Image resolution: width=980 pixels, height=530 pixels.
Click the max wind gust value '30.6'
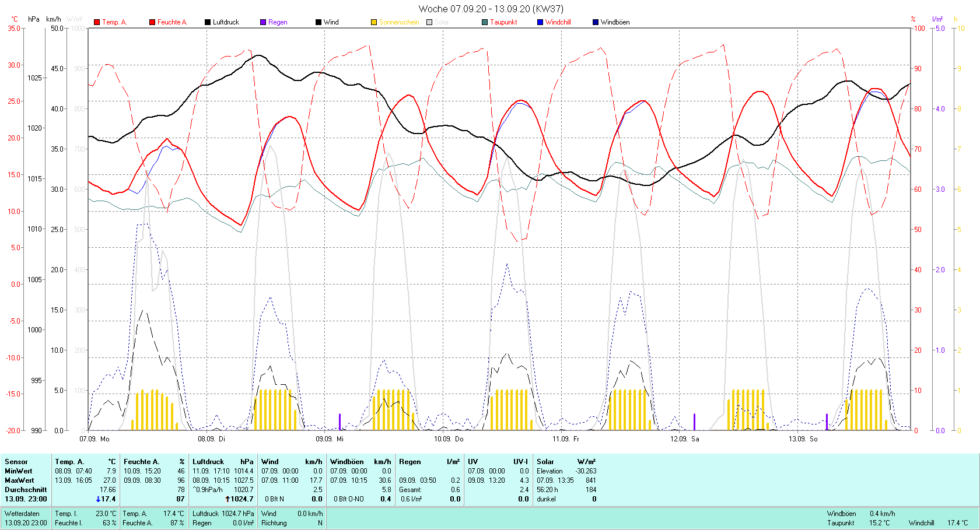pyautogui.click(x=385, y=480)
